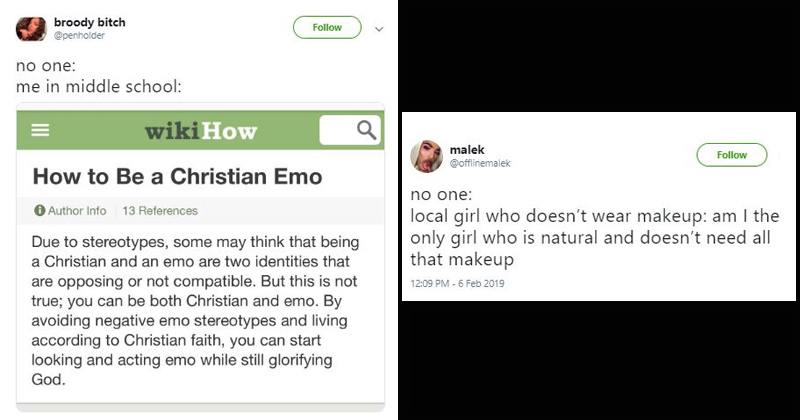Follow the @offlinemalek account
The height and width of the screenshot is (420, 800).
pyautogui.click(x=732, y=155)
